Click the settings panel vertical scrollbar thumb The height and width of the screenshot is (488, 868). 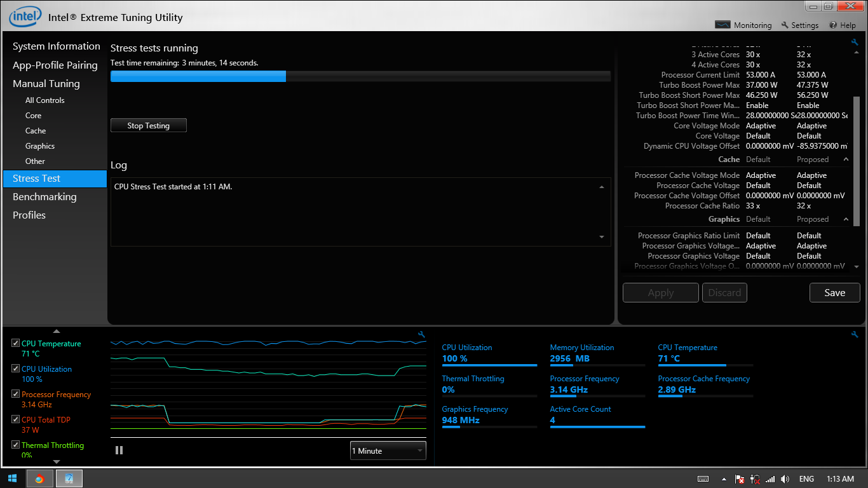(x=856, y=161)
